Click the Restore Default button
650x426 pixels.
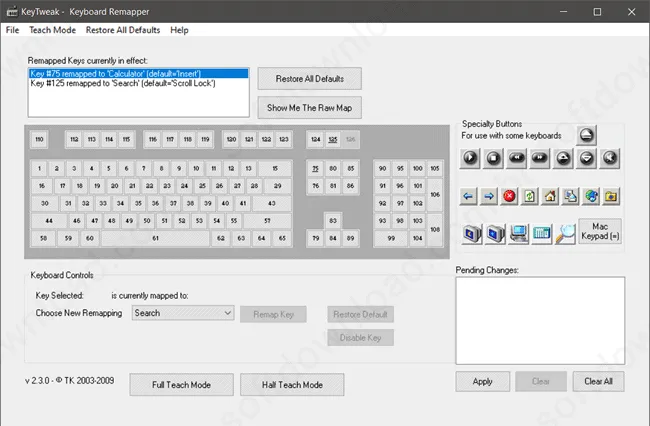coord(360,314)
